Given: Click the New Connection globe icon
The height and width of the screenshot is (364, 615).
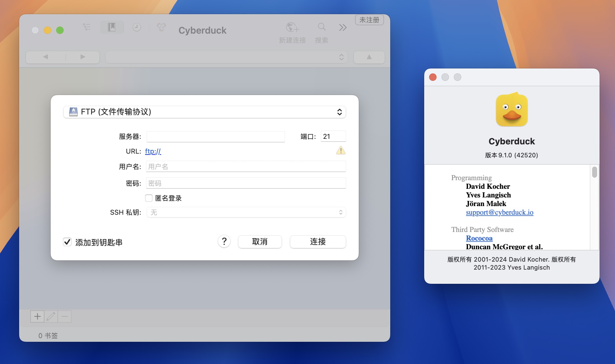Looking at the screenshot, I should pyautogui.click(x=292, y=27).
